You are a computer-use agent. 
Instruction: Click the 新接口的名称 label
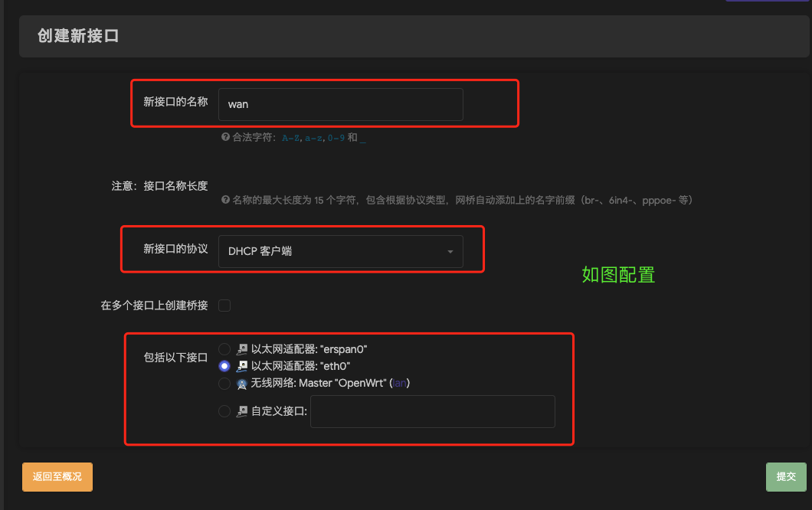[x=175, y=102]
